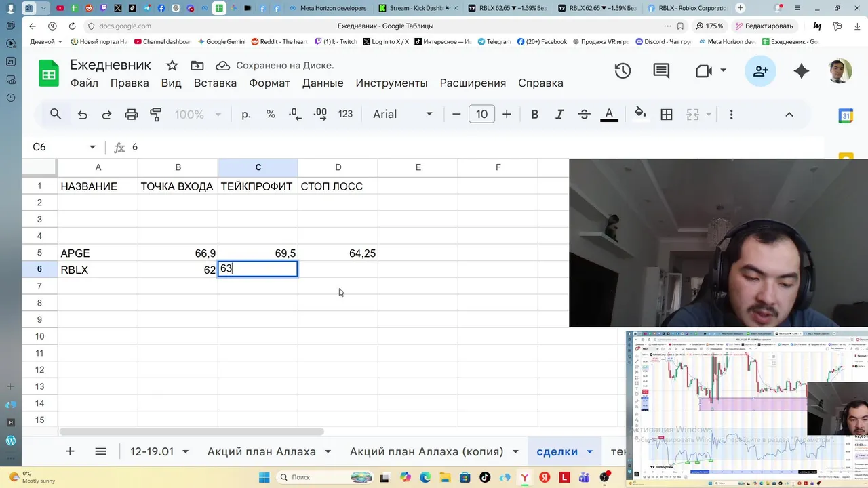Image resolution: width=868 pixels, height=488 pixels.
Task: Open comments panel
Action: (661, 71)
